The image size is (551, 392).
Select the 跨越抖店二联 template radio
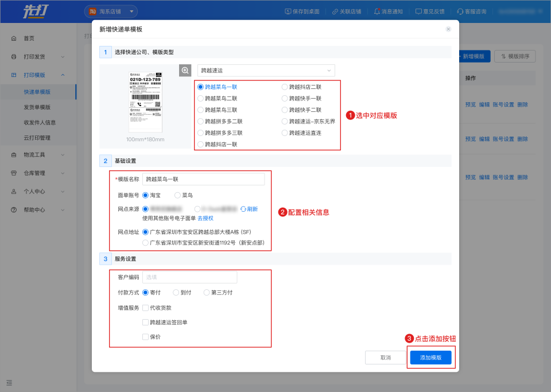[285, 87]
